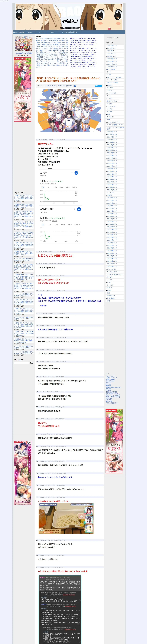Screen dimensions: 147x644
Task: Open the ウマ娘 category
Action: pos(109,74)
